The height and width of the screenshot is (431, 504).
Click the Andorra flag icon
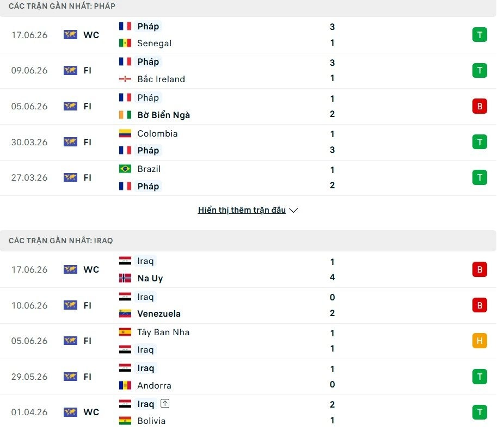click(125, 385)
